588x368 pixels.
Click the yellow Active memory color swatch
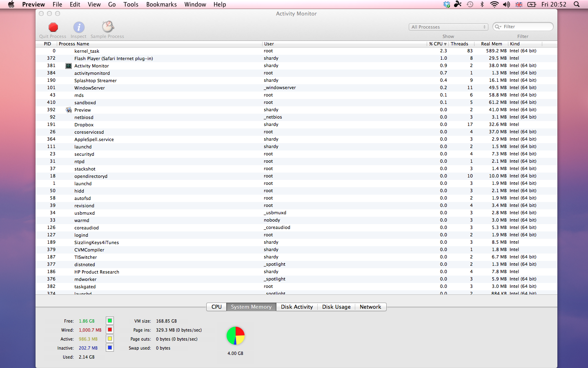pos(110,339)
